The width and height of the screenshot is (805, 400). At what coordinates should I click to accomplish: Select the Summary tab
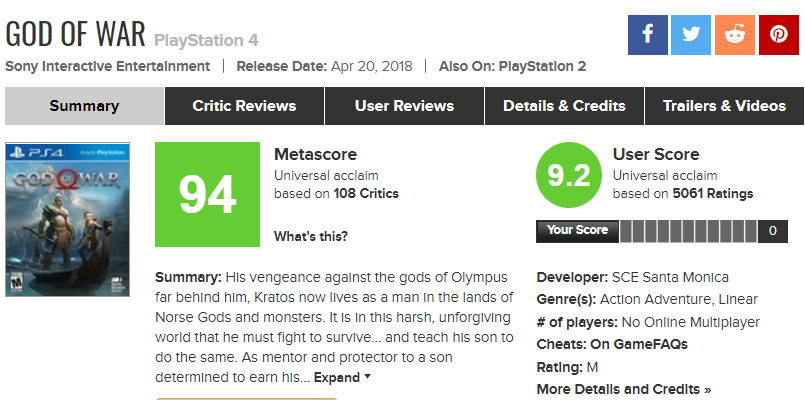84,106
